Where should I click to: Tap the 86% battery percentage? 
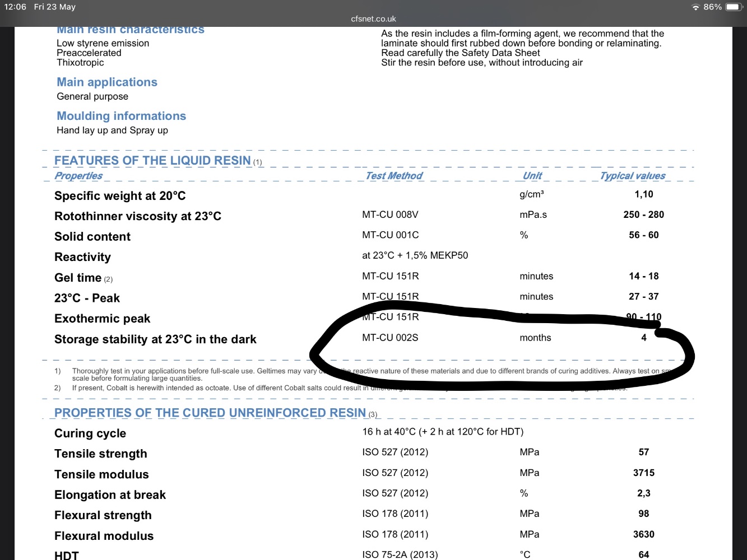point(712,7)
